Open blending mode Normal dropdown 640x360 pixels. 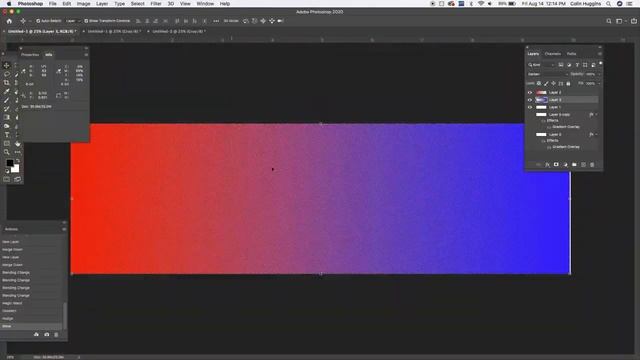[547, 74]
